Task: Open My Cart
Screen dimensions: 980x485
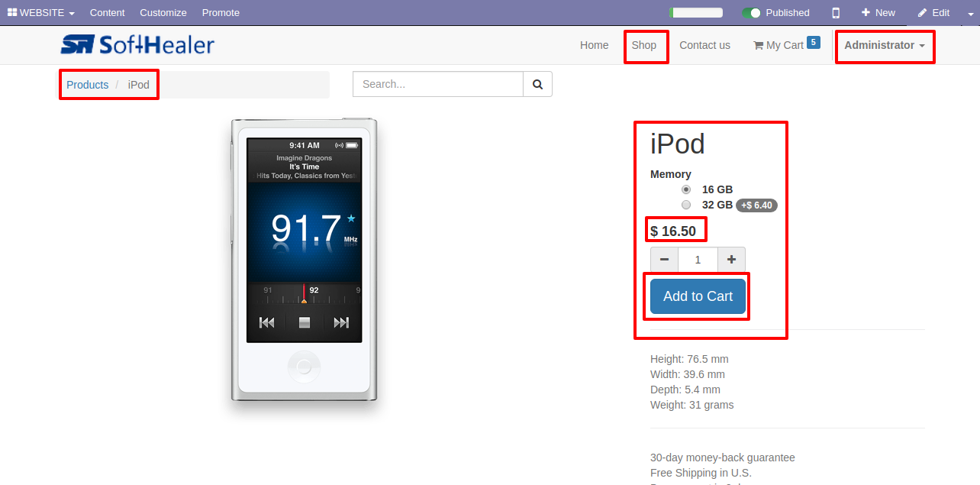Action: [x=778, y=45]
